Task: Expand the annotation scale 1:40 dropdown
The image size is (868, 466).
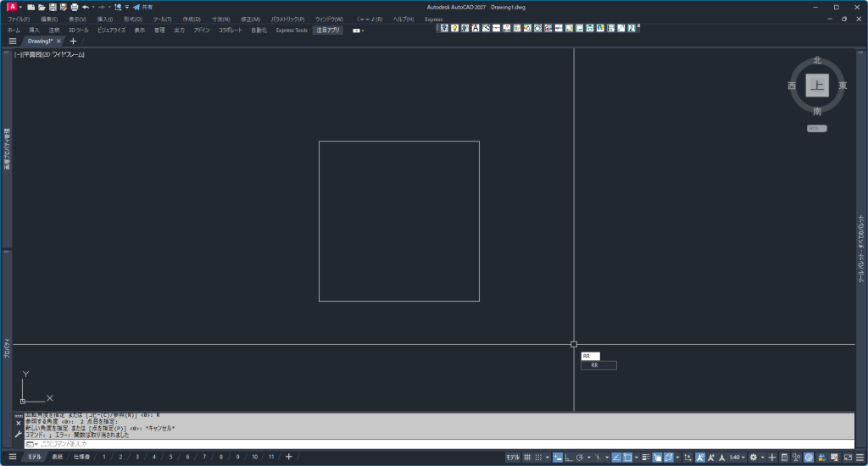Action: 737,458
